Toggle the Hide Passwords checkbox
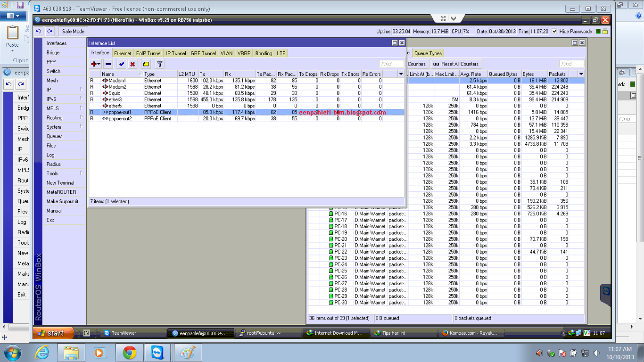Screen dimensions: 644x362 [x=554, y=32]
